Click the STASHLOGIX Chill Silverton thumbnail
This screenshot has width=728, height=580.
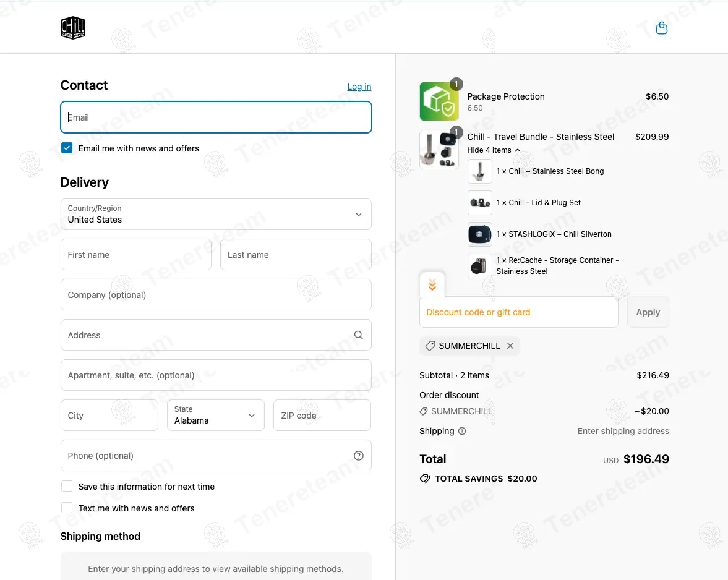point(479,234)
